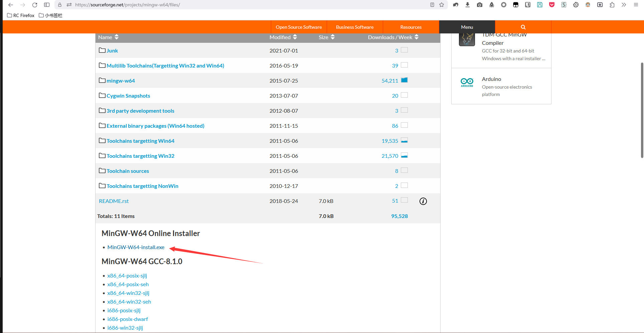Open the Tampermonkey extension icon
The image size is (644, 333).
tap(516, 5)
